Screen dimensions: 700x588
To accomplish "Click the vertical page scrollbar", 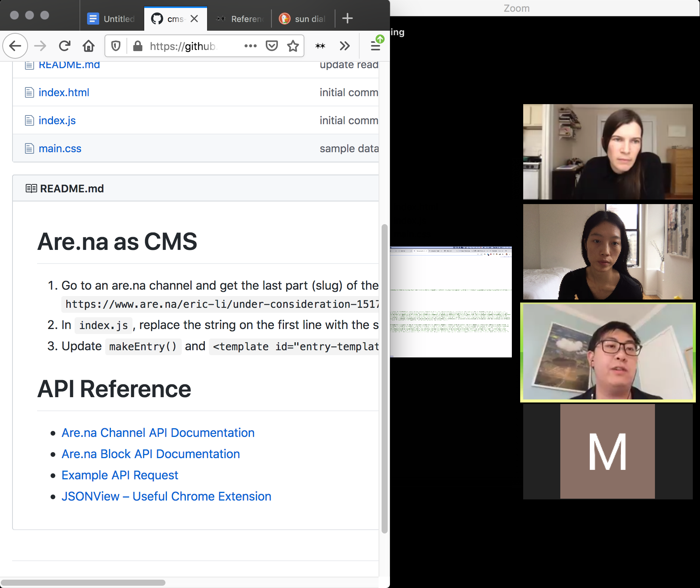I will click(385, 379).
